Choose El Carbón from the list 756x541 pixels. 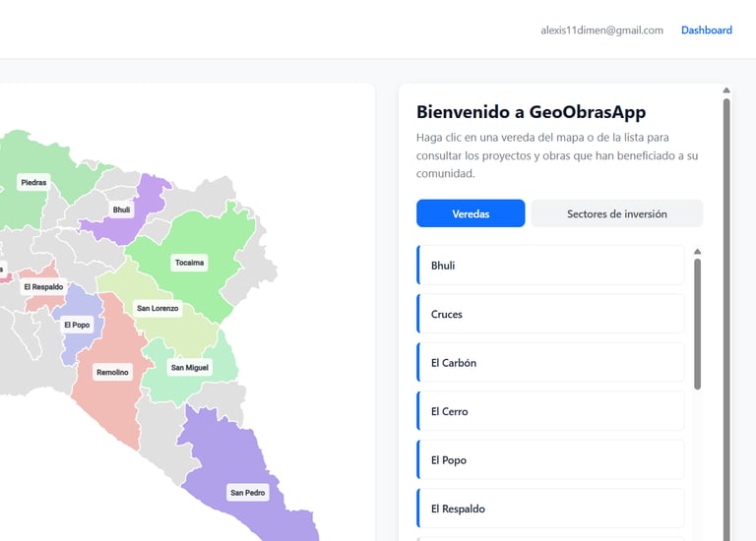point(550,363)
